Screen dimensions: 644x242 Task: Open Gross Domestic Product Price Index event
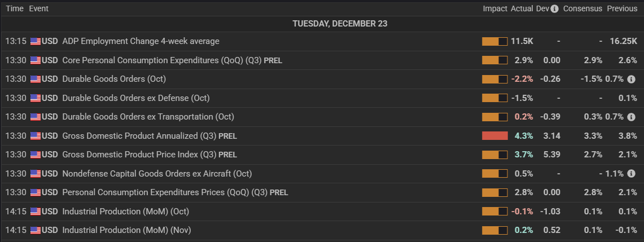[x=149, y=155]
